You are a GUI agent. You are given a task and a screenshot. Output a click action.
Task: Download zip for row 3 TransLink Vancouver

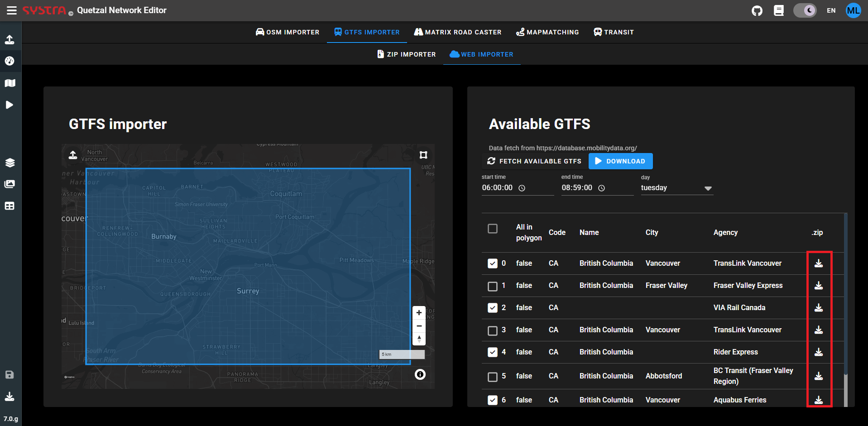[x=819, y=330]
